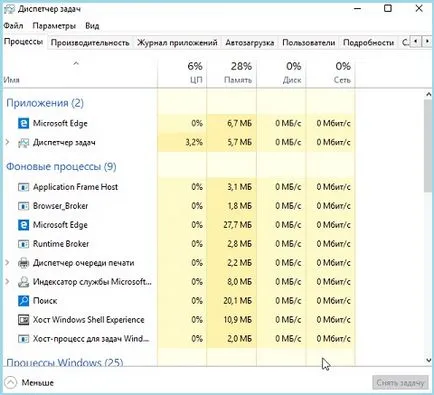The width and height of the screenshot is (434, 395).
Task: Sort by the Память column header
Action: coord(232,73)
